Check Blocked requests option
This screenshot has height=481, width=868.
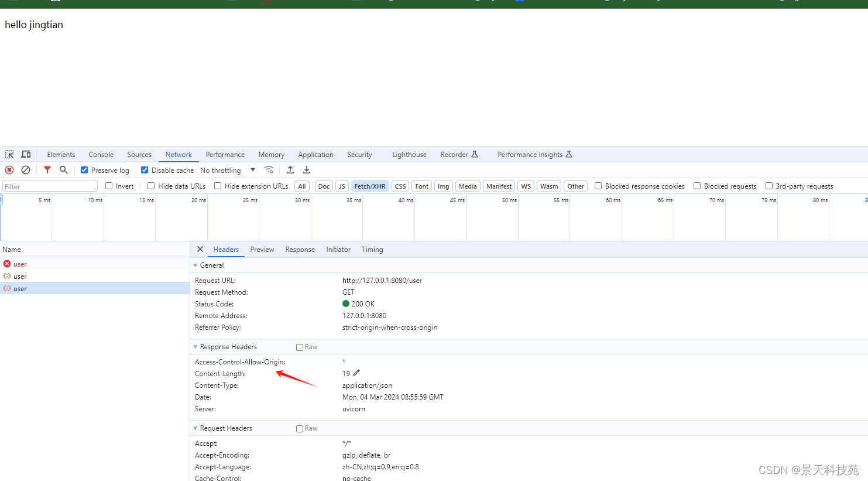click(x=697, y=186)
